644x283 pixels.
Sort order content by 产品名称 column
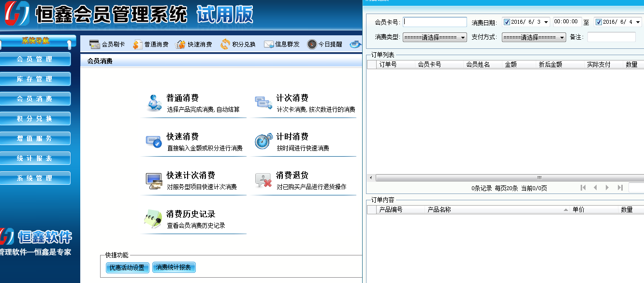click(x=498, y=210)
